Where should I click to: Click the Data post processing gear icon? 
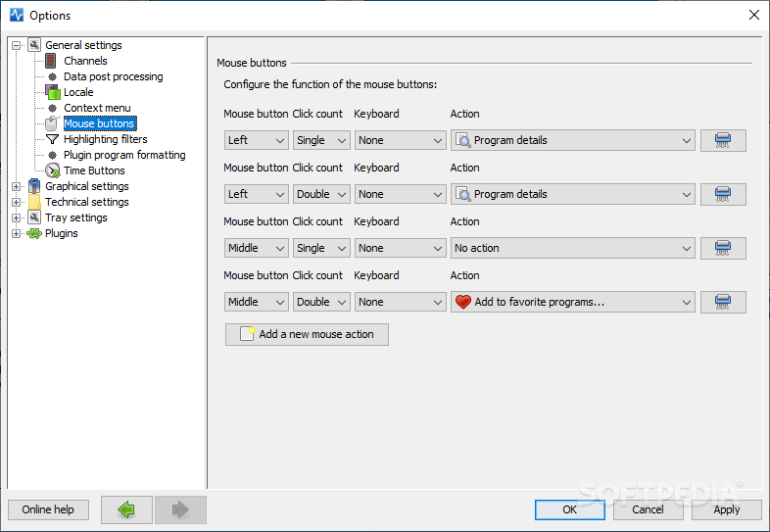click(53, 76)
